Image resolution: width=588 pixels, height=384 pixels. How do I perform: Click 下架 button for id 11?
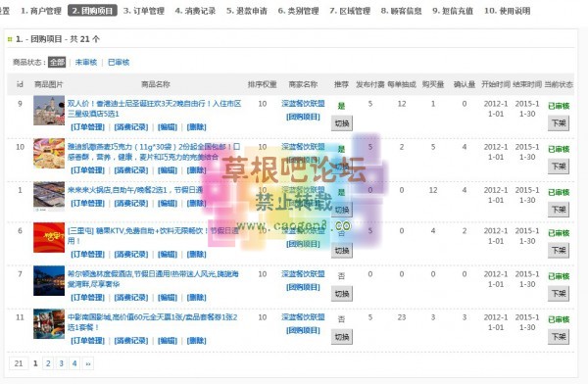[559, 336]
